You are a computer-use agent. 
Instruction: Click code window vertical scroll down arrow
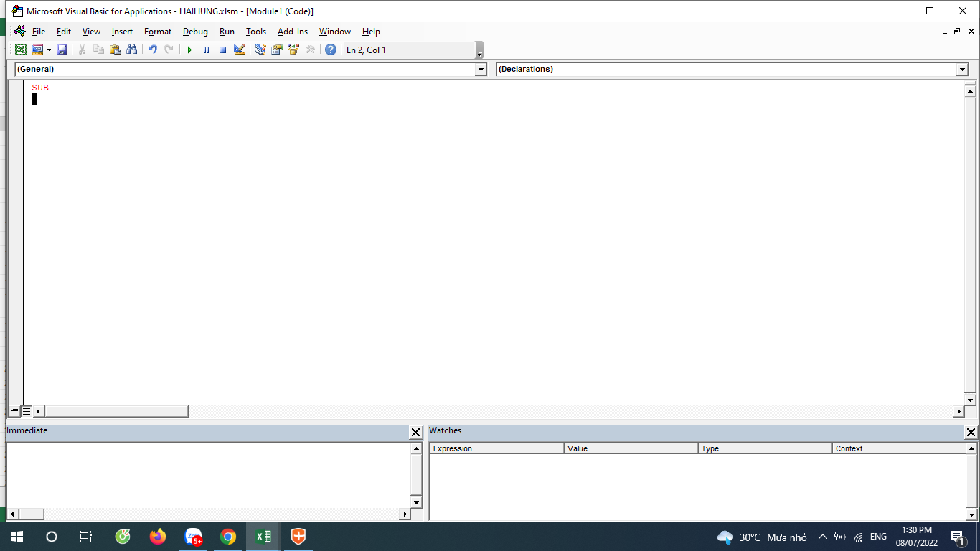click(x=970, y=400)
